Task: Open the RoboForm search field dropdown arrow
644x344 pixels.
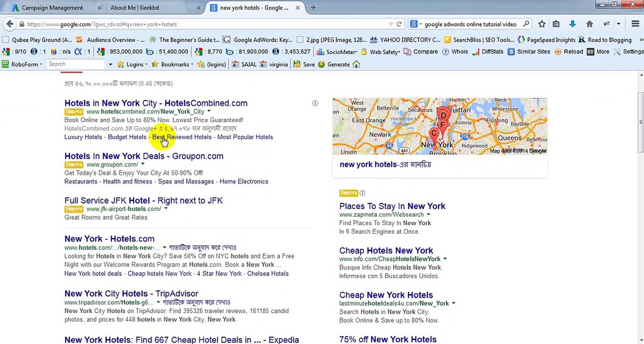Action: (x=110, y=64)
